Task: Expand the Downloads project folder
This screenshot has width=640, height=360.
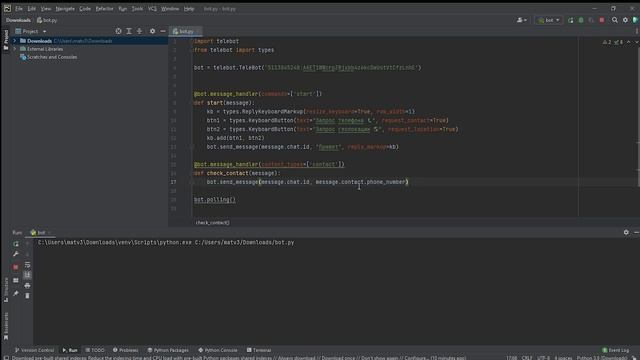Action: click(15, 41)
